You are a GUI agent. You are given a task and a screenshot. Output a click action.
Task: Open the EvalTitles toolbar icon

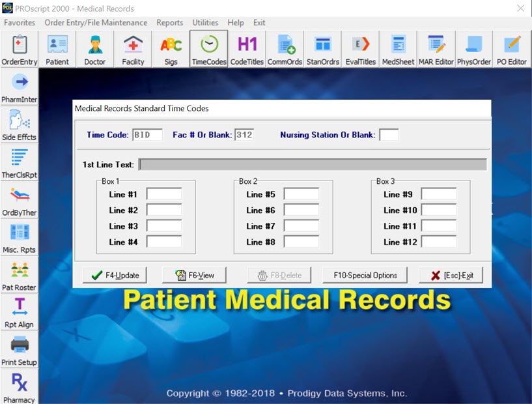360,50
